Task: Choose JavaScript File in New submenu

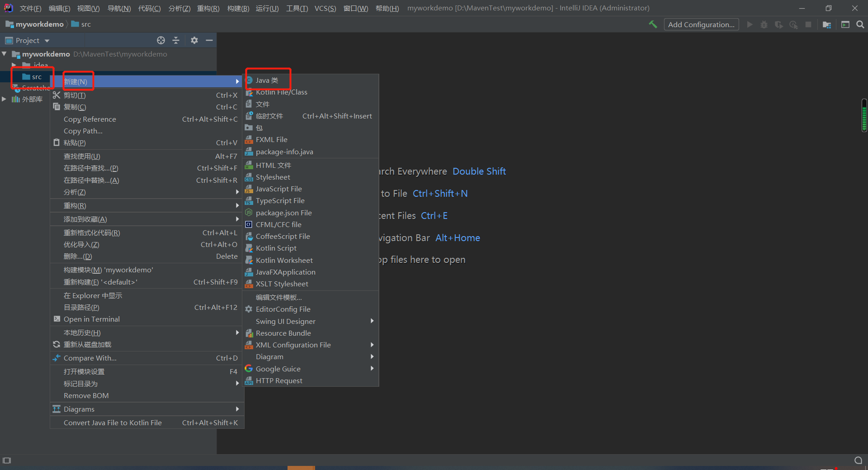Action: coord(311,189)
